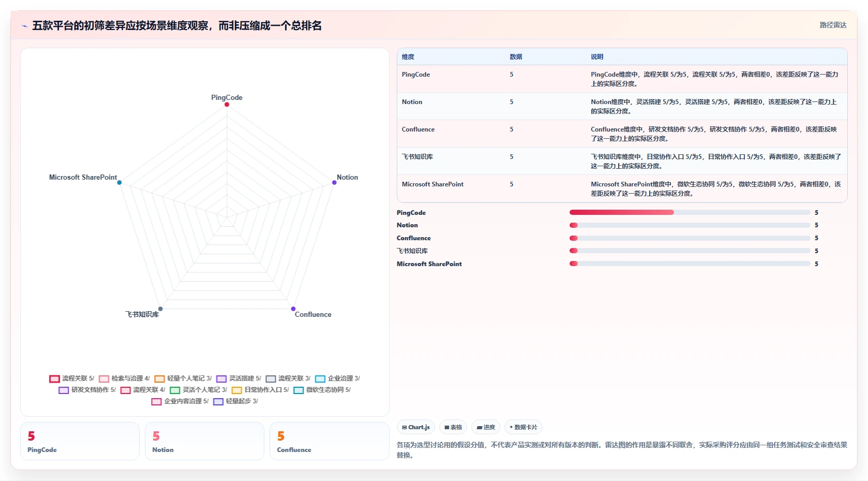The width and height of the screenshot is (868, 481).
Task: Click the Microsoft SharePoint progress bar
Action: (x=690, y=264)
